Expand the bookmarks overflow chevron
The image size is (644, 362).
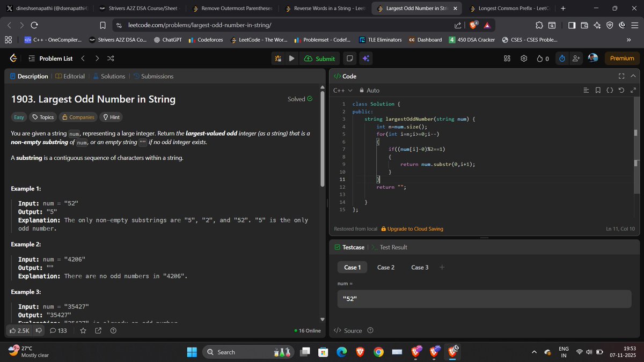pyautogui.click(x=628, y=40)
